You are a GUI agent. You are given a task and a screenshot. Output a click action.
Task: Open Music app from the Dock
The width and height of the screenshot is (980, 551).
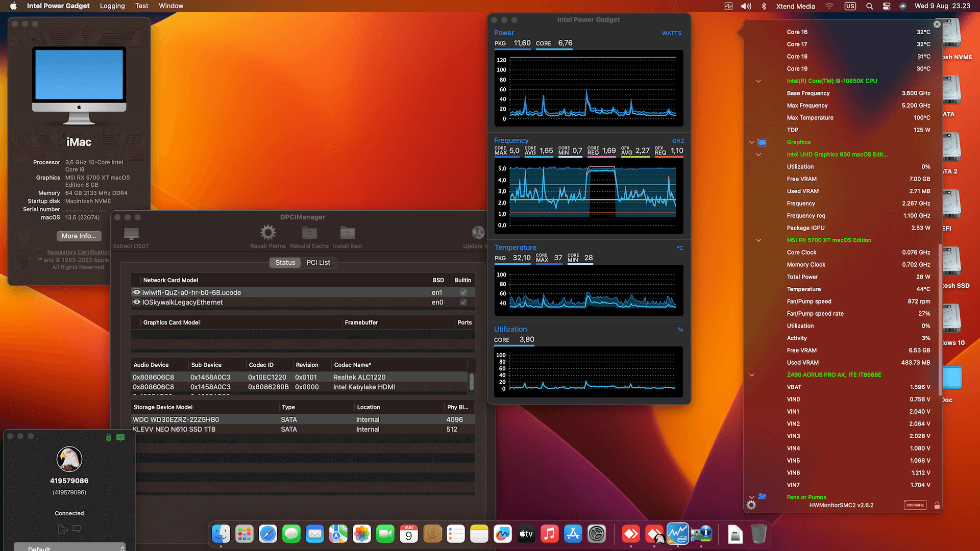click(x=550, y=534)
